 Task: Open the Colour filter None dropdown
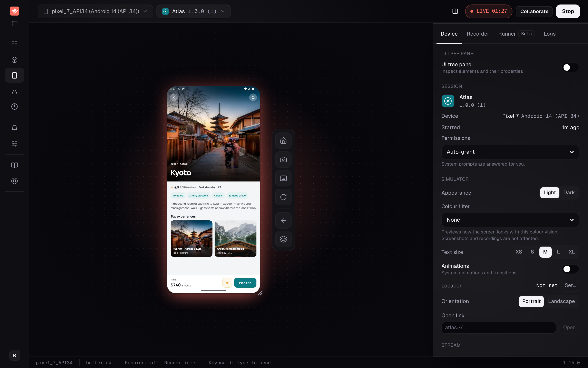[510, 220]
